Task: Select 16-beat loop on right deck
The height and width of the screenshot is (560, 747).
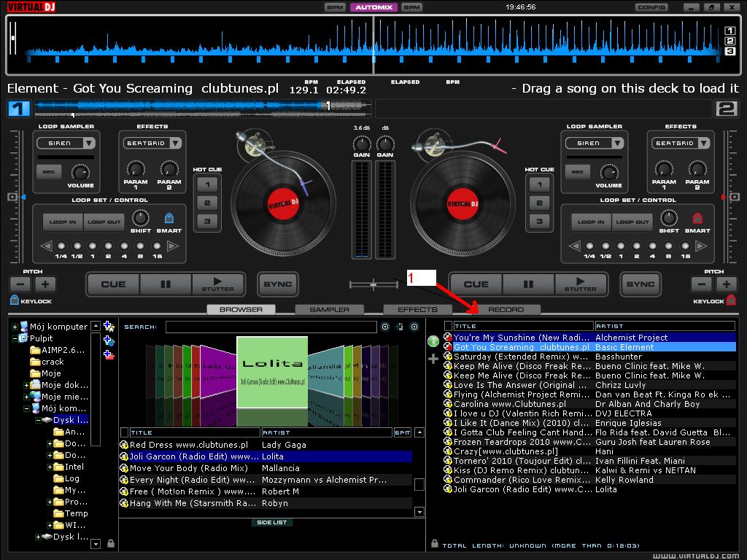Action: 685,246
